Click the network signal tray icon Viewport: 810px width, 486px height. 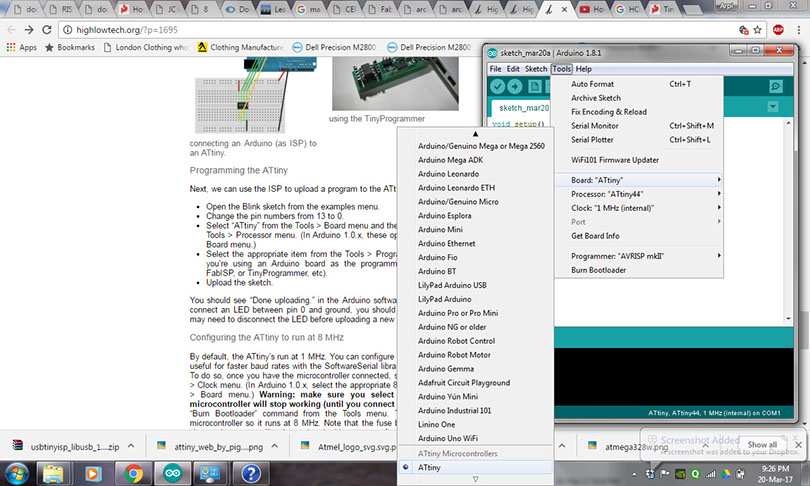pyautogui.click(x=711, y=474)
